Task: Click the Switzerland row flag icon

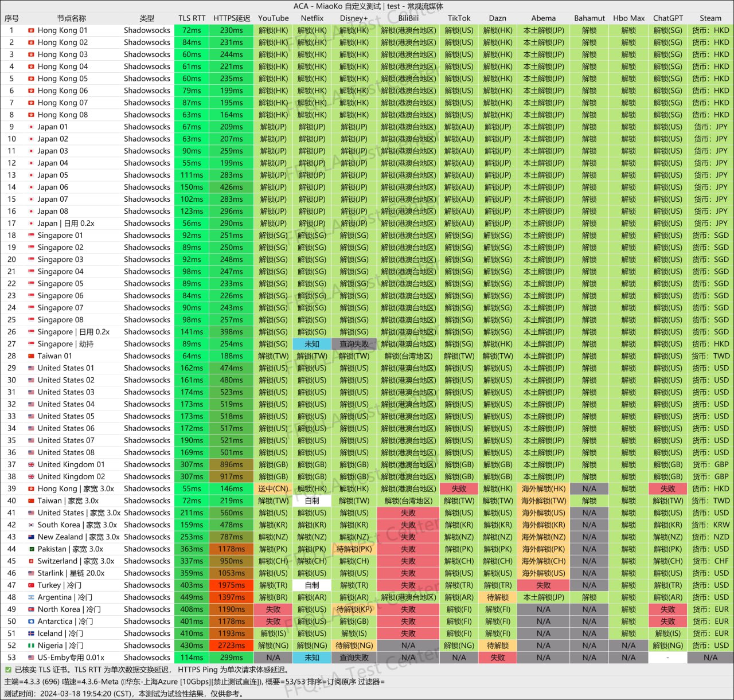Action: (x=31, y=561)
